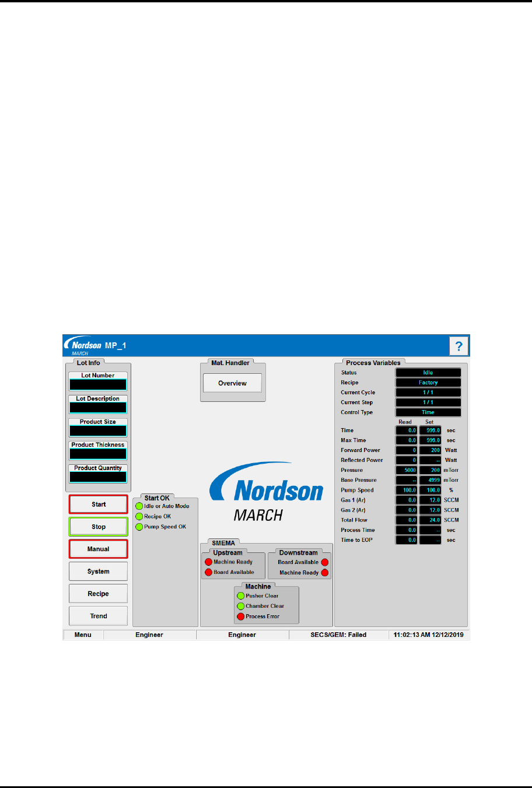Open the Recipe screen
Screen dimensions: 532x788
[98, 594]
